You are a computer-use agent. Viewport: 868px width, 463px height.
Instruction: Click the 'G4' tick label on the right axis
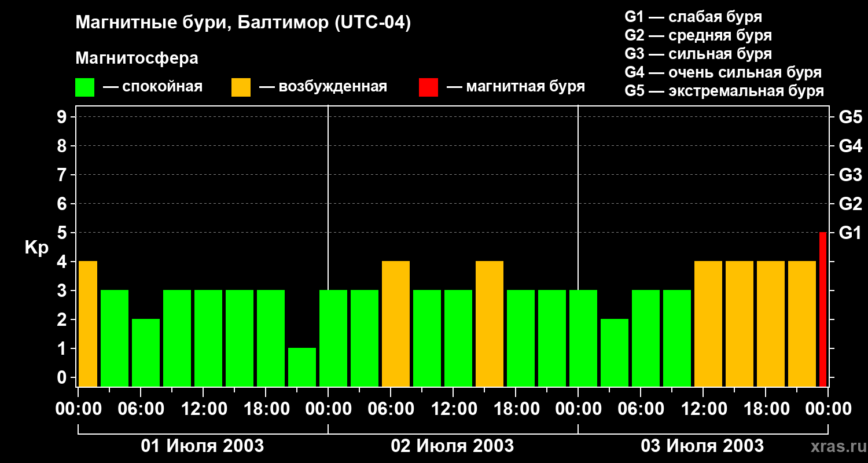(x=851, y=146)
